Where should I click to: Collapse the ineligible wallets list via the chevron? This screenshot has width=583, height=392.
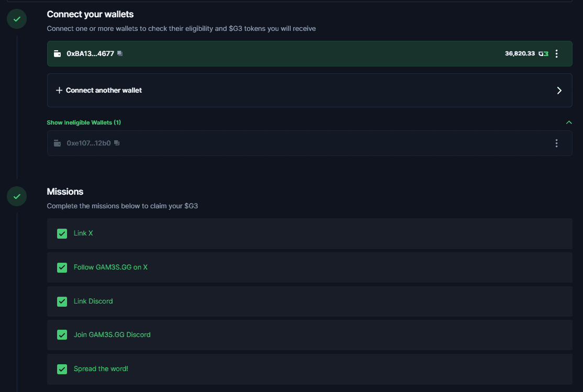[569, 122]
